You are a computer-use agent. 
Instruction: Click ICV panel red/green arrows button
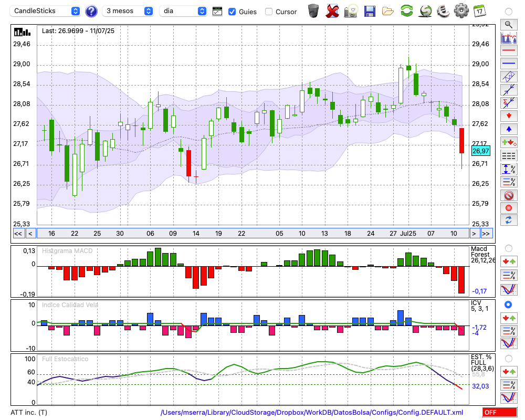[509, 318]
